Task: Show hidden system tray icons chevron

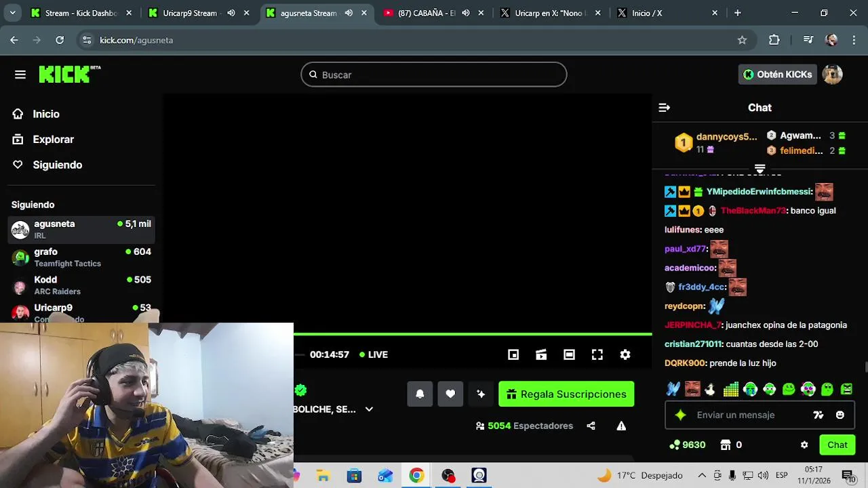Action: click(702, 476)
